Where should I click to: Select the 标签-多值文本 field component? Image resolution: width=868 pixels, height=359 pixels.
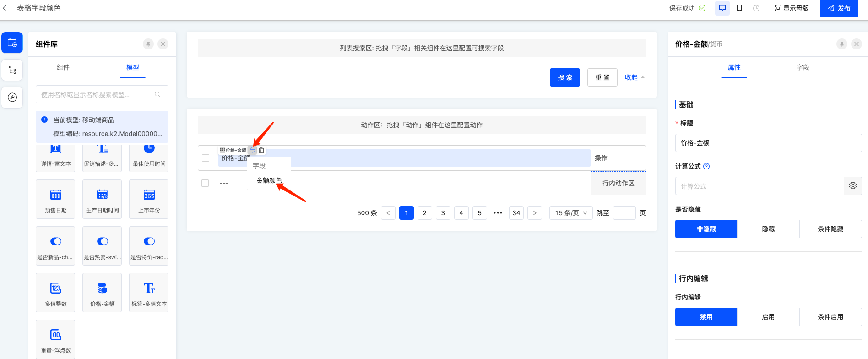click(149, 293)
